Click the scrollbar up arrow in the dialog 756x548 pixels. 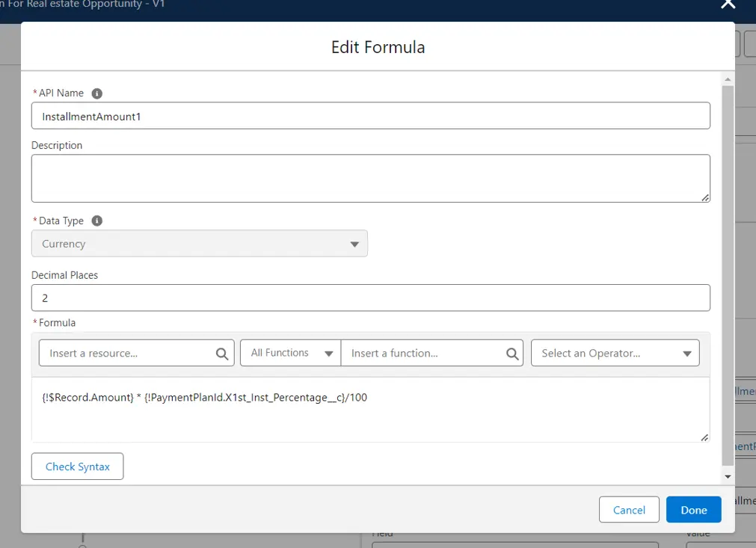coord(727,78)
